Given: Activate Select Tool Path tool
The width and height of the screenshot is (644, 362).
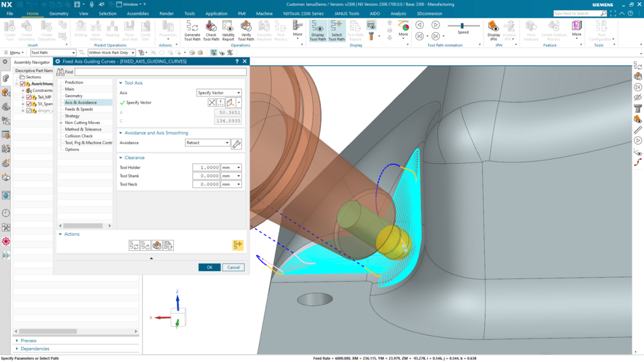Looking at the screenshot, I should click(336, 31).
